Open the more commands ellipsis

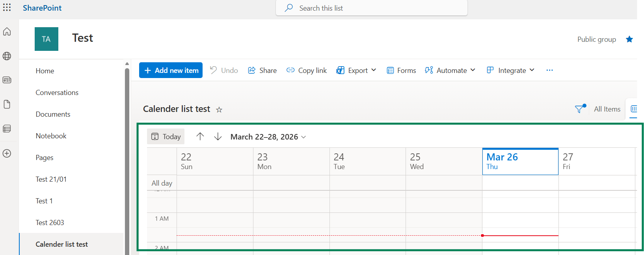click(550, 70)
